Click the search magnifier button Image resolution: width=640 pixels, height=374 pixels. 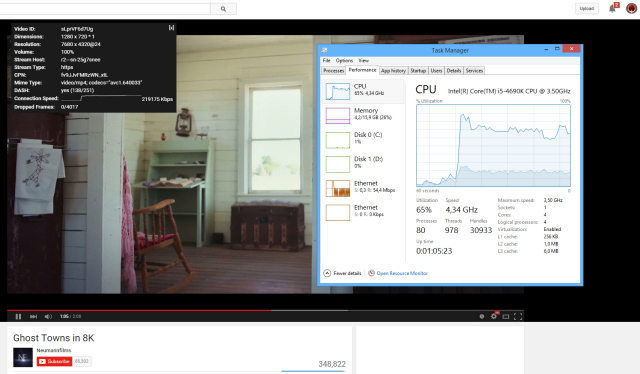(x=223, y=9)
